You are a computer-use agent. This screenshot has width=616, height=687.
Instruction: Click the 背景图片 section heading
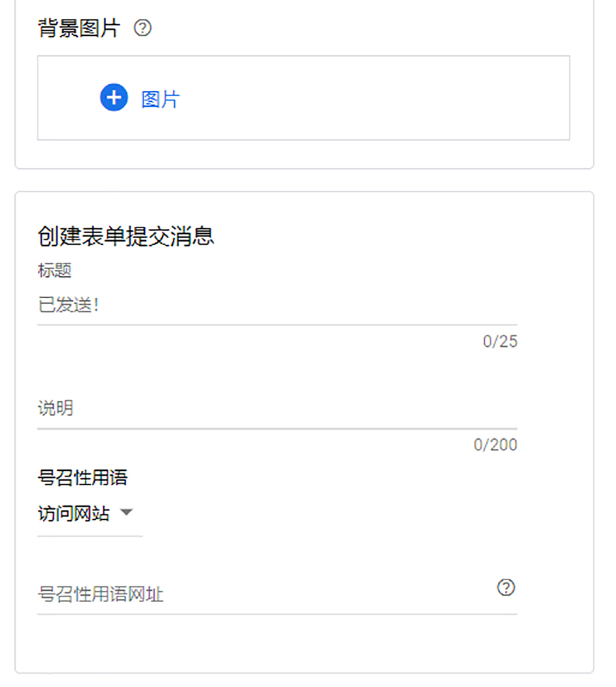[x=79, y=28]
